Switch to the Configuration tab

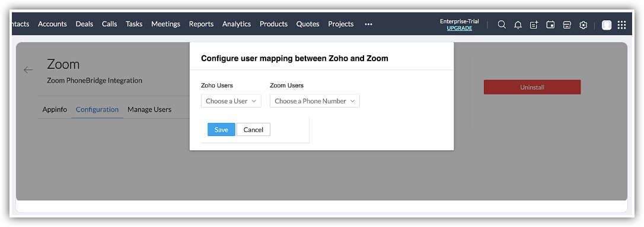pos(97,109)
